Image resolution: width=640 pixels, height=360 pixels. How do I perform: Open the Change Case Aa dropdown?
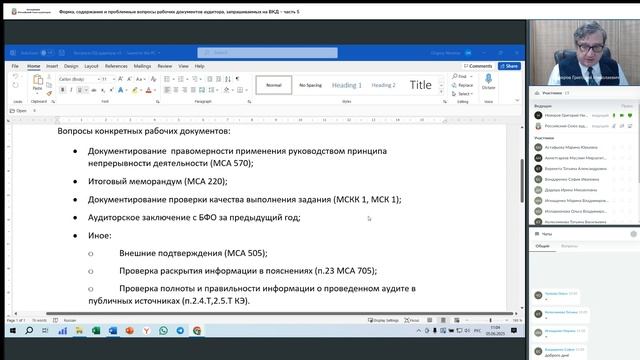click(140, 79)
